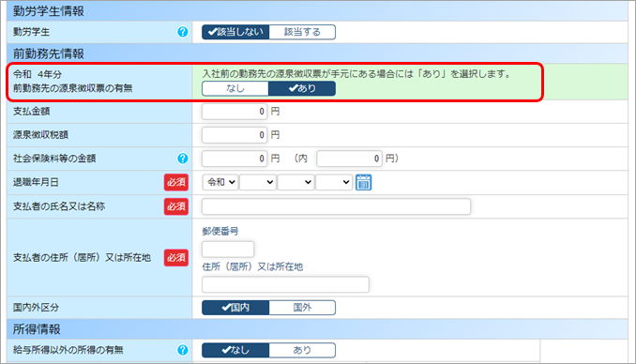Click the 支払者の氏名又は名称 text field

point(336,206)
